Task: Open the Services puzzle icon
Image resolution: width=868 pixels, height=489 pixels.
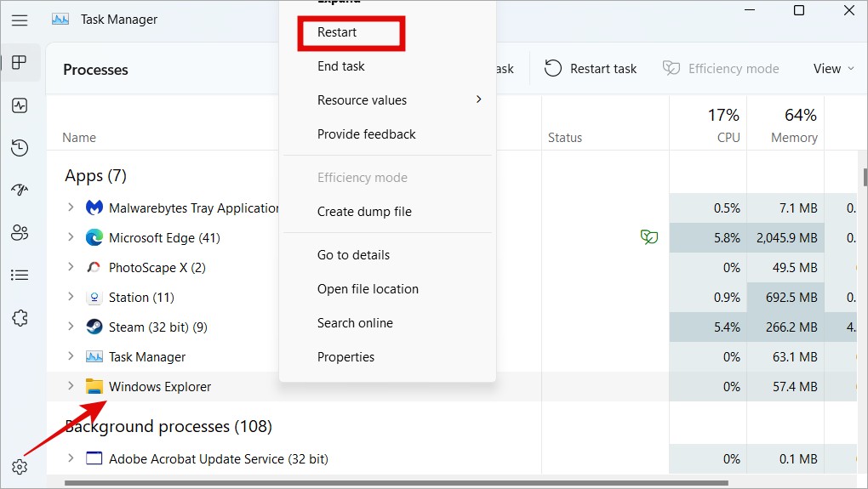Action: pyautogui.click(x=20, y=317)
